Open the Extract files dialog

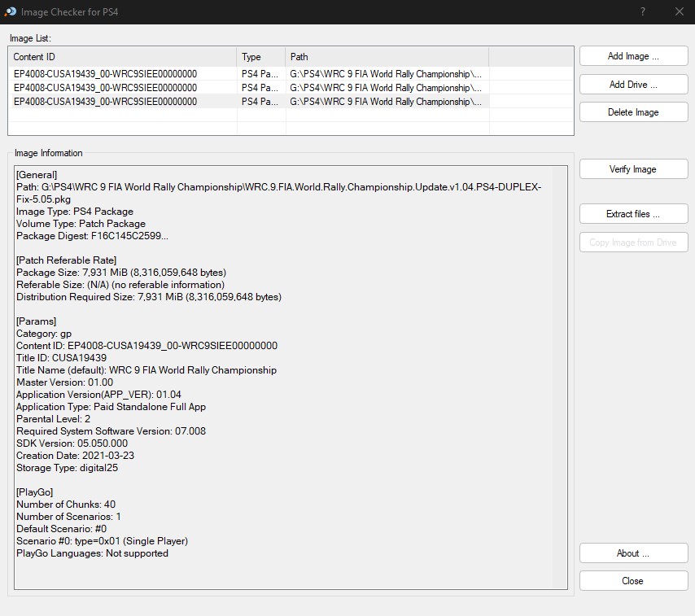tap(633, 214)
